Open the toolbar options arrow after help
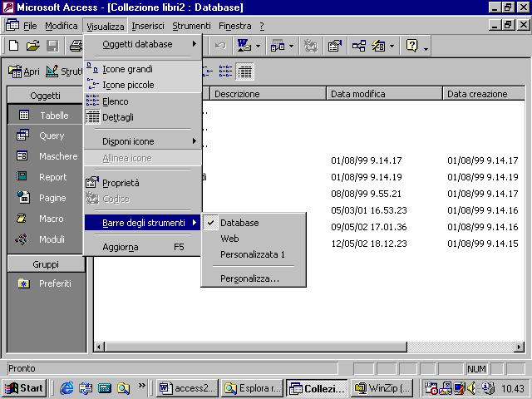The image size is (532, 399). pos(426,47)
